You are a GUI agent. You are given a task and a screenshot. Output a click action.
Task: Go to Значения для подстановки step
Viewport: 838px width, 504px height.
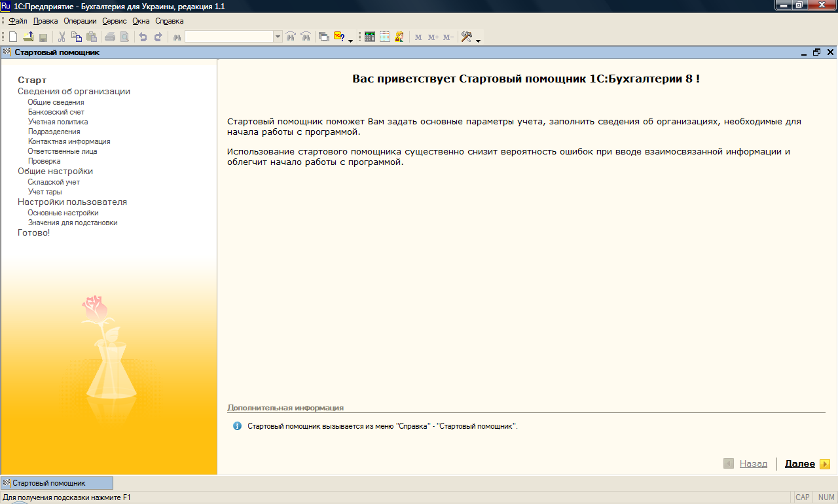click(x=73, y=223)
